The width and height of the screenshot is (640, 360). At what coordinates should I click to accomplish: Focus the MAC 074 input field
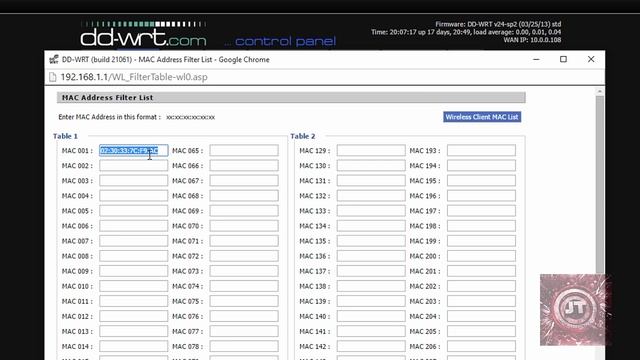(x=244, y=287)
